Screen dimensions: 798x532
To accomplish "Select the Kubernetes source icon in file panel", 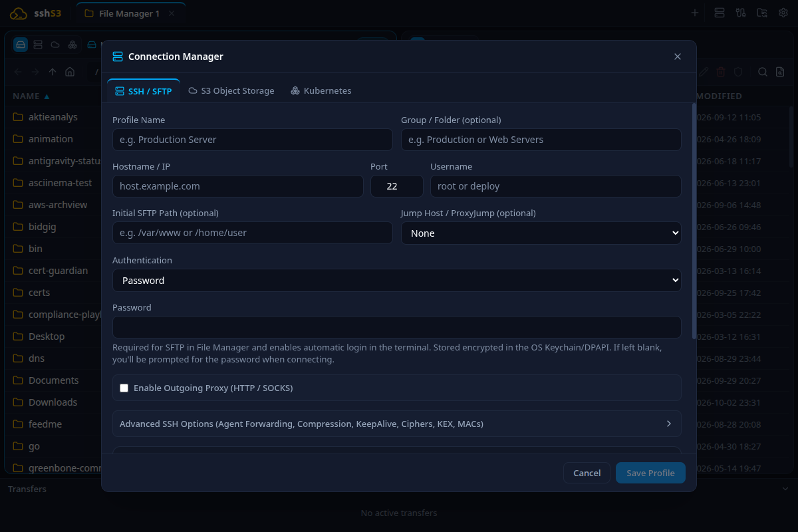I will [72, 45].
